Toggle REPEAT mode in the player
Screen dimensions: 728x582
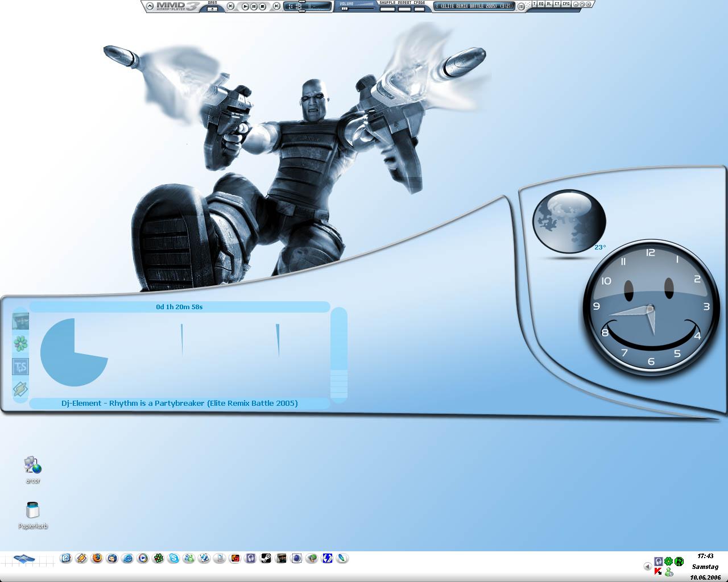coord(404,9)
